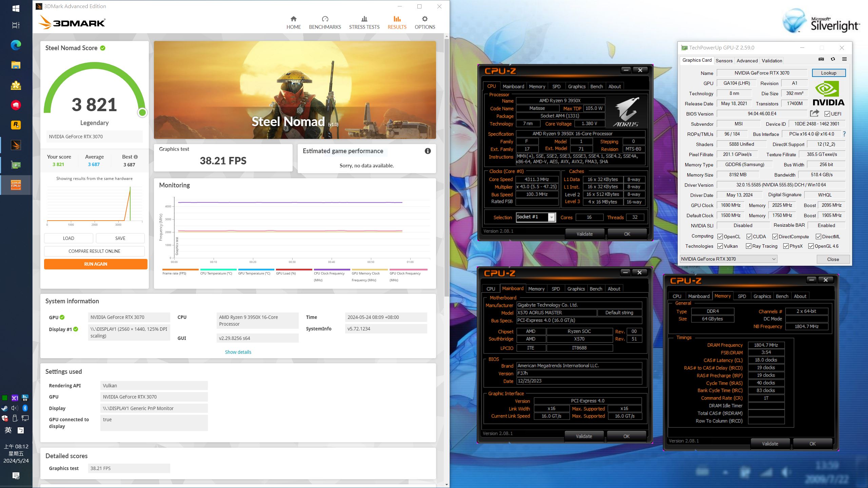Select the RESULTS section in 3DMark
This screenshot has width=868, height=488.
click(397, 23)
